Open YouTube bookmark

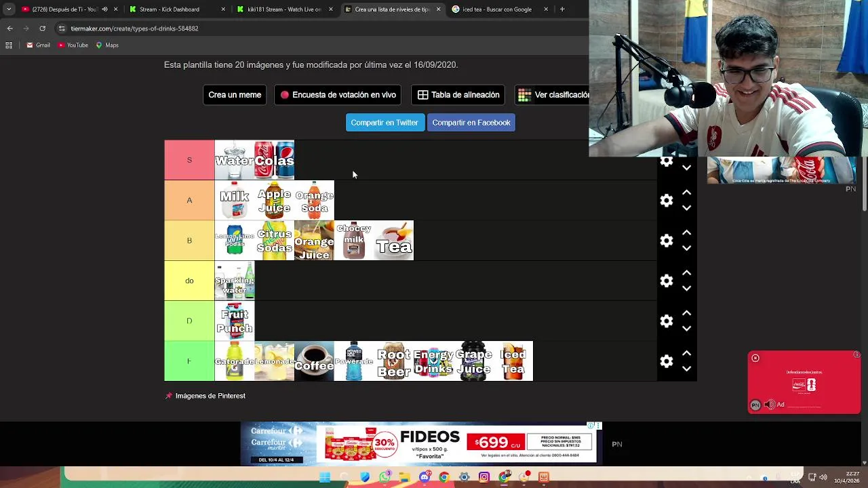click(73, 45)
